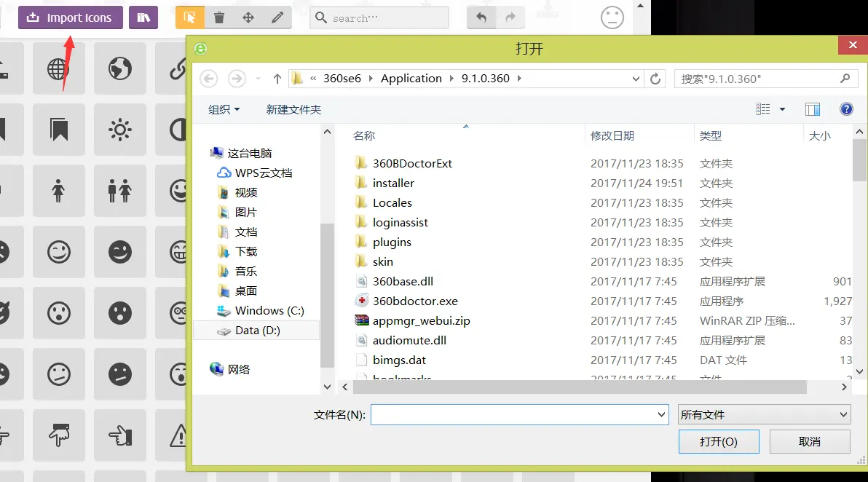Select the Edit pencil tool
The height and width of the screenshot is (482, 868).
pos(277,17)
